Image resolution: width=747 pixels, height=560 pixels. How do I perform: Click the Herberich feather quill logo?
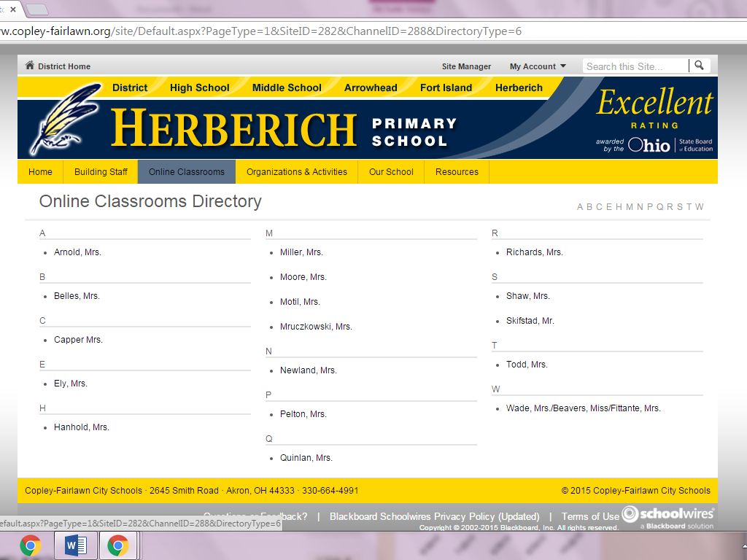[x=66, y=118]
